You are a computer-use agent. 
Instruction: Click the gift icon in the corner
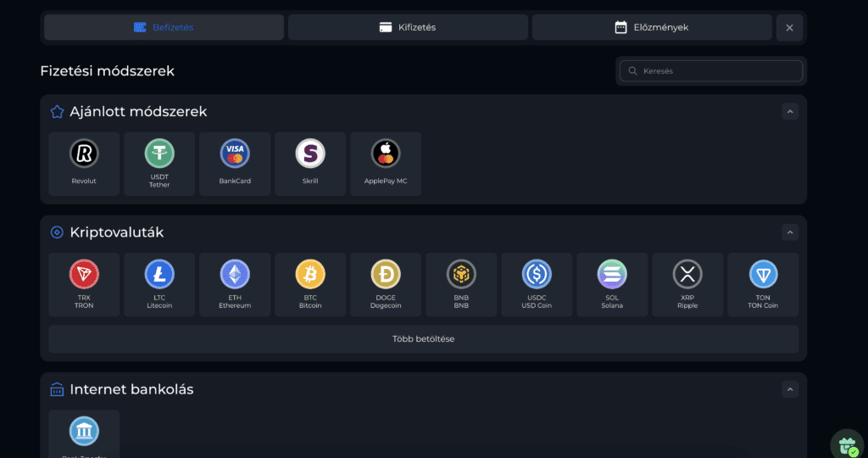pyautogui.click(x=848, y=444)
